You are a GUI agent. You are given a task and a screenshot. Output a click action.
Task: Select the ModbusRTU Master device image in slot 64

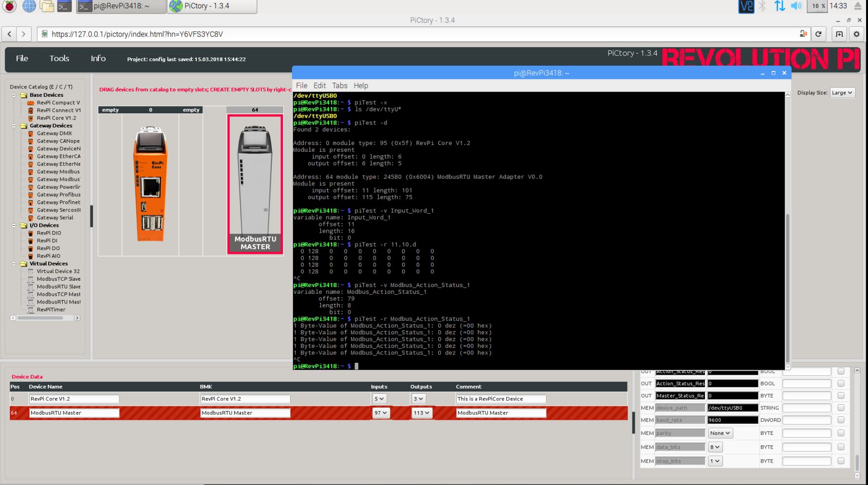(255, 184)
